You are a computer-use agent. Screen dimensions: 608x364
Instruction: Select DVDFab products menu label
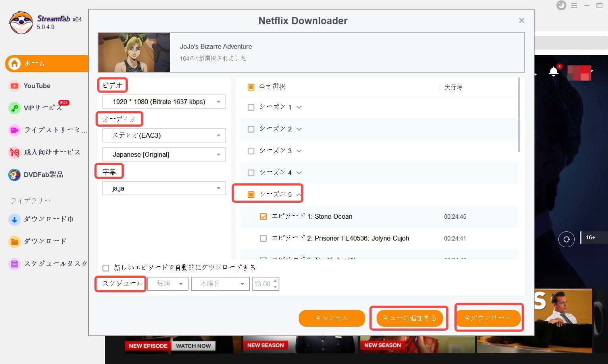(x=44, y=175)
